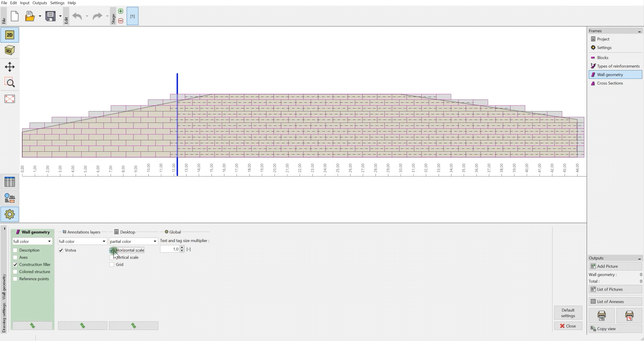Open the Wall geometry color mode dropdown

[x=33, y=242]
